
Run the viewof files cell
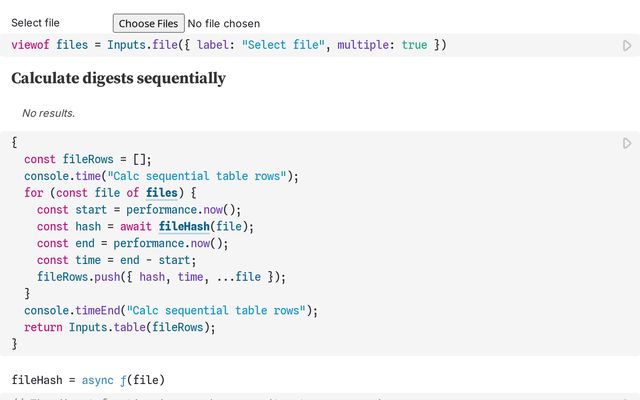coord(627,45)
